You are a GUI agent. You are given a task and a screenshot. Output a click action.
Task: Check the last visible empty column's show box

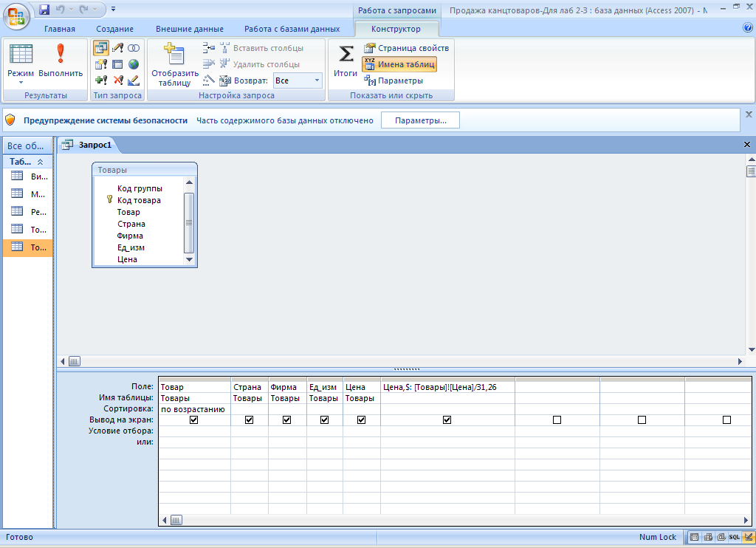pyautogui.click(x=726, y=419)
